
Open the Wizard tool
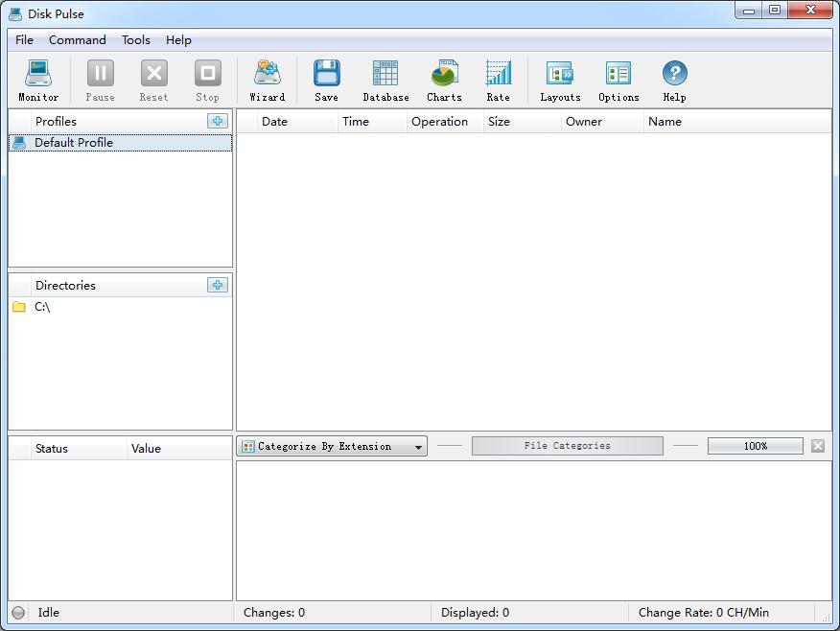click(267, 80)
